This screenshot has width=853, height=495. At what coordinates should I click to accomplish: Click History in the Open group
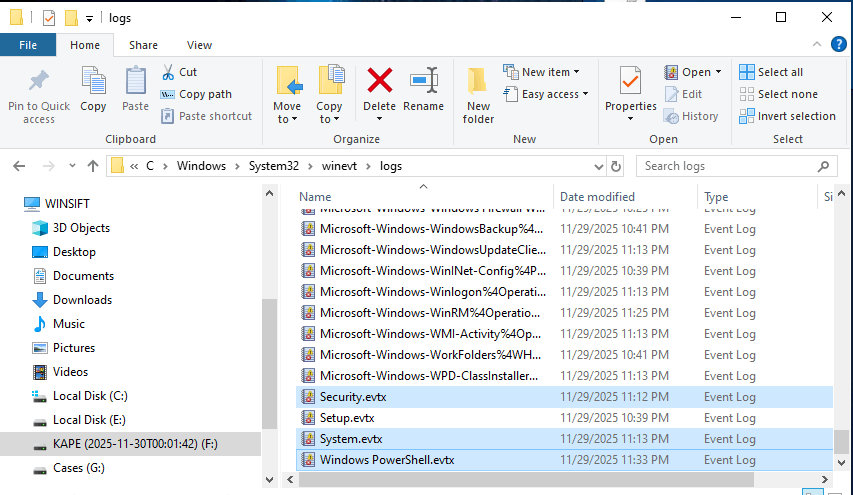691,116
